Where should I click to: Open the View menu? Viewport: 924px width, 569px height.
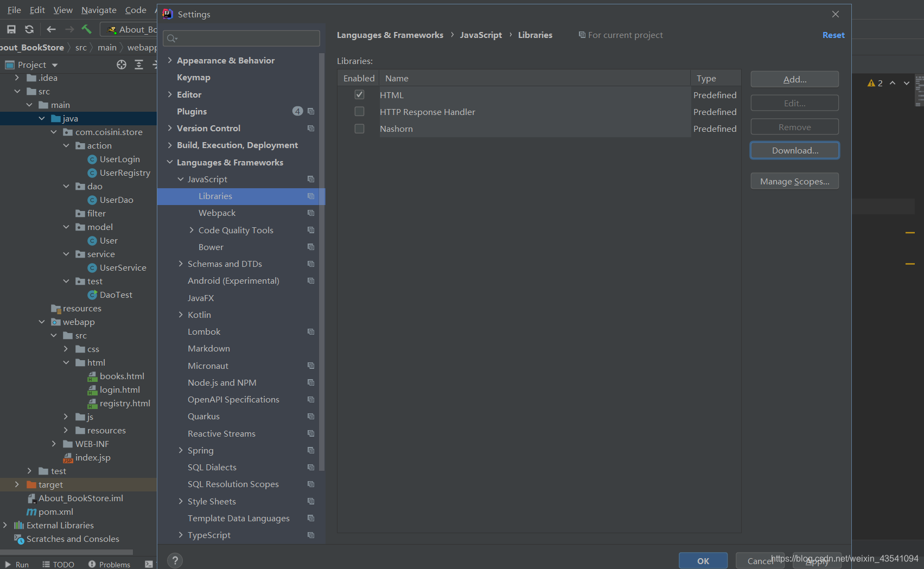(63, 10)
